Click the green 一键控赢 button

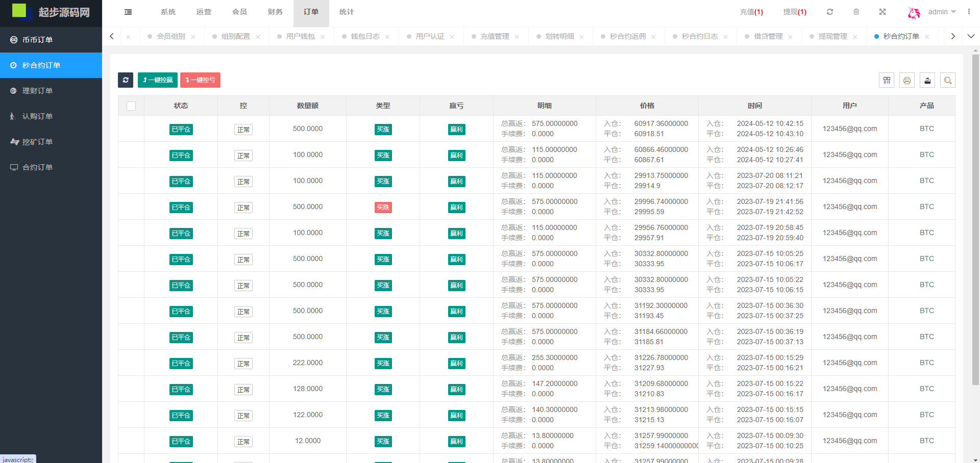(158, 80)
